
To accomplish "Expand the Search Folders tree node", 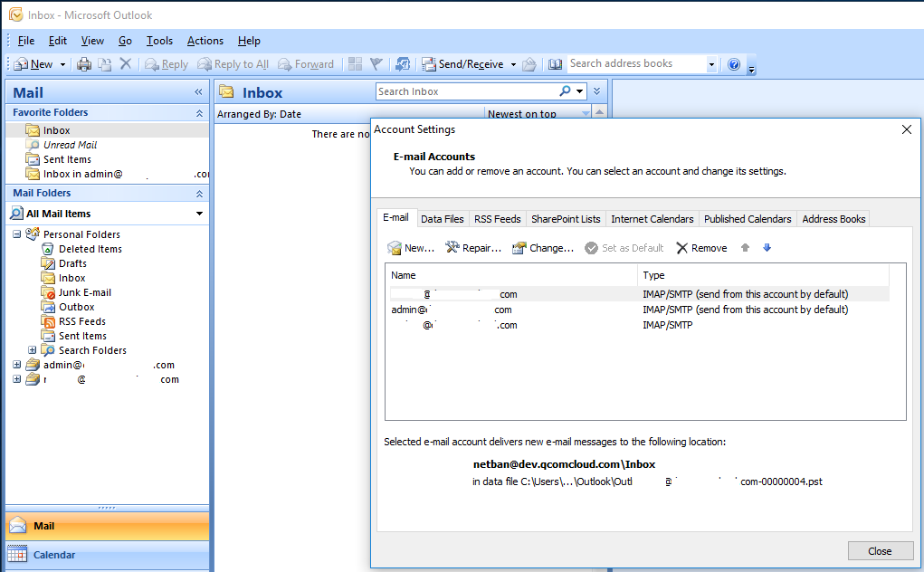I will click(x=33, y=350).
